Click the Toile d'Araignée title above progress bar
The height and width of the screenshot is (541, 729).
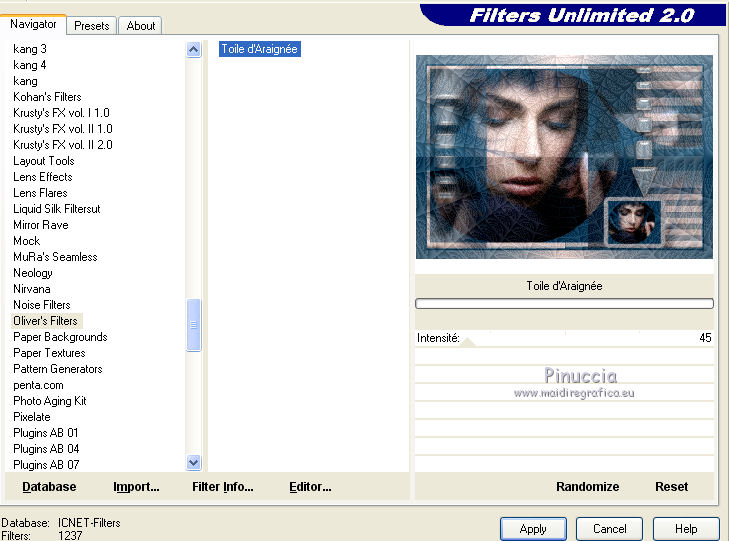pyautogui.click(x=564, y=286)
